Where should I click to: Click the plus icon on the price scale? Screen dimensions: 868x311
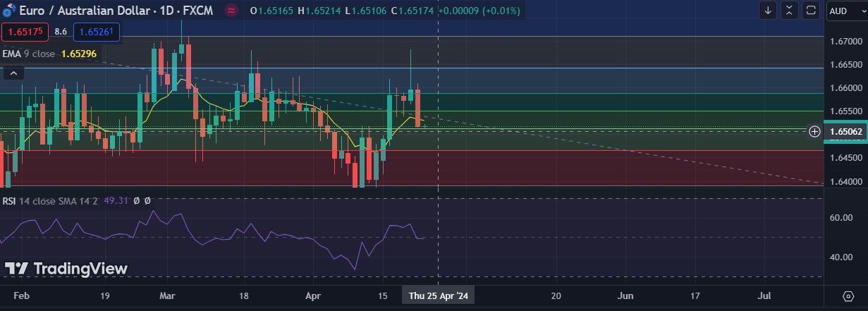pos(814,131)
